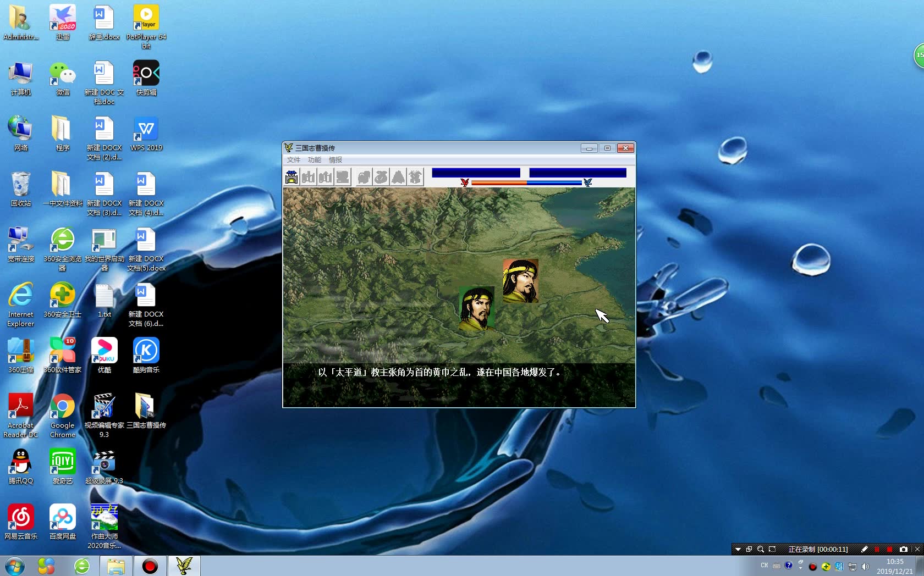Select the 超级录屏 9.3 desktop icon
The height and width of the screenshot is (576, 924).
(x=105, y=466)
